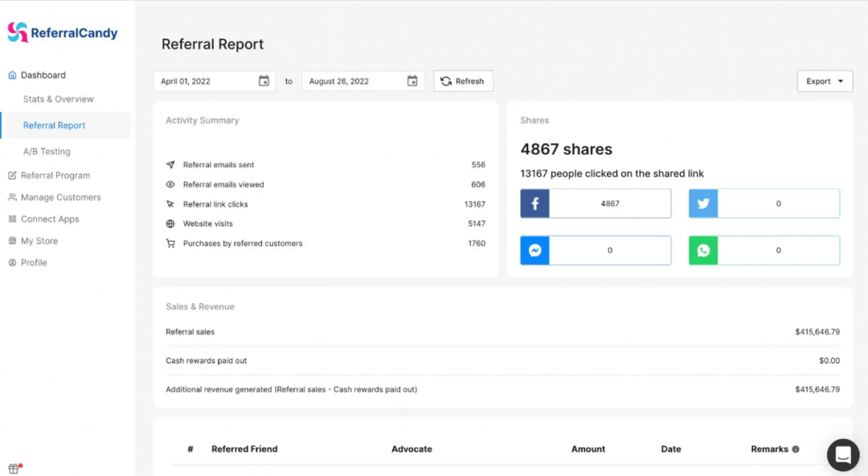Image resolution: width=868 pixels, height=476 pixels.
Task: Open the Facebook shares icon
Action: click(x=534, y=203)
